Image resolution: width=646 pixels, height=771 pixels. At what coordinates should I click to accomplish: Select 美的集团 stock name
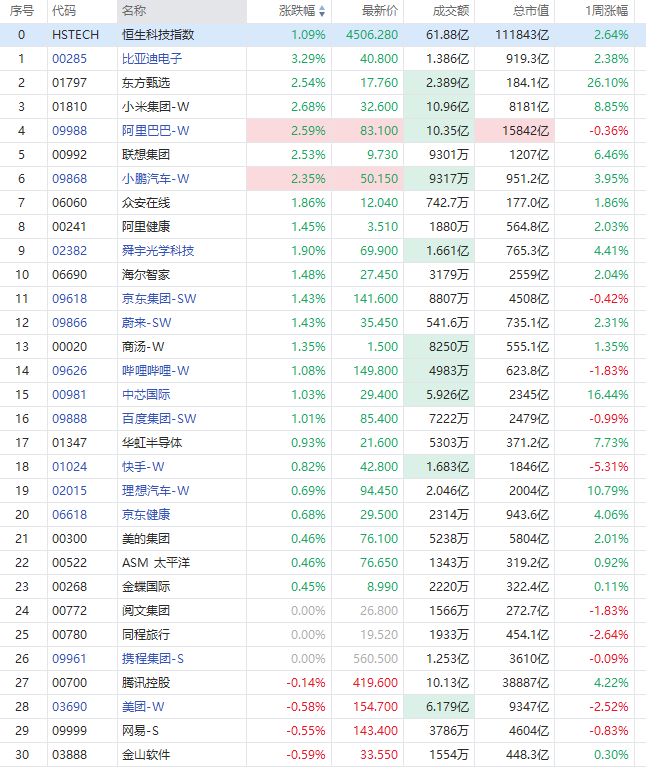[x=146, y=539]
